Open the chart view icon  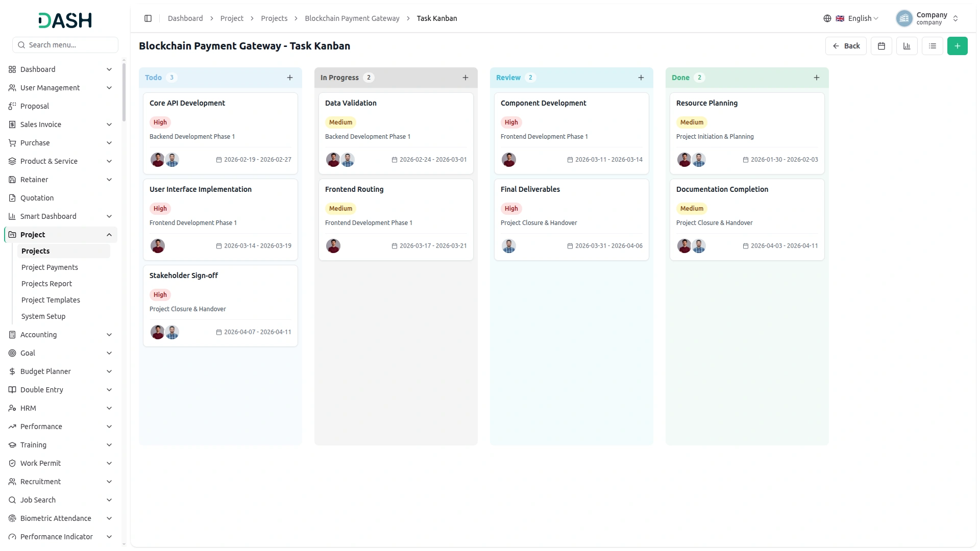click(906, 46)
